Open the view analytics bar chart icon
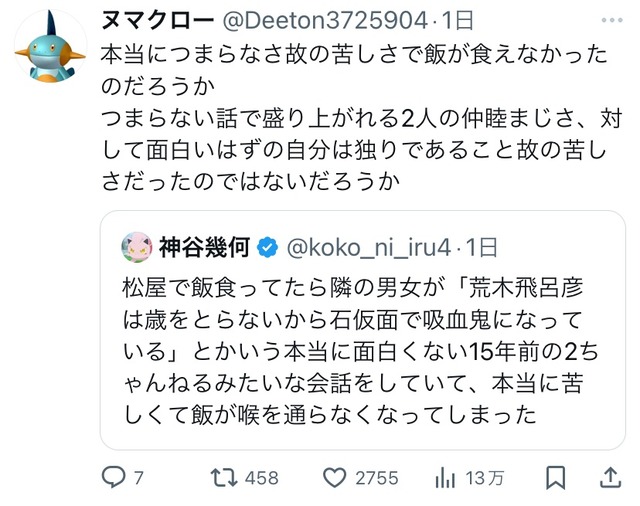The width and height of the screenshot is (640, 506). (445, 477)
